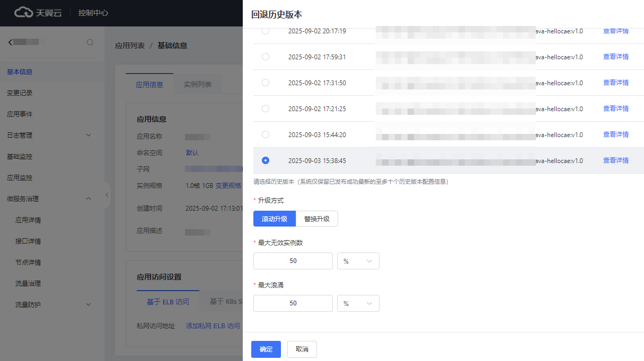Expand the 日志管理 sidebar menu
Screen dimensions: 644x361
click(x=89, y=136)
